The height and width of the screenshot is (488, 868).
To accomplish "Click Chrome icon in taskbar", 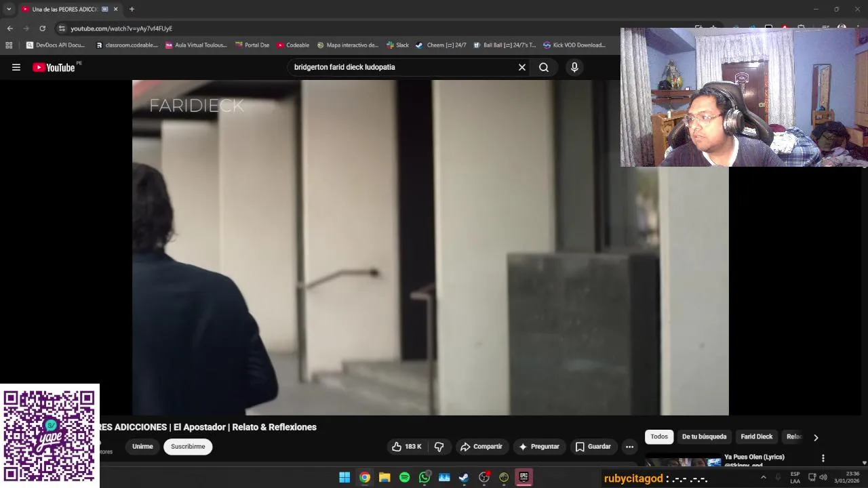I will point(365,477).
